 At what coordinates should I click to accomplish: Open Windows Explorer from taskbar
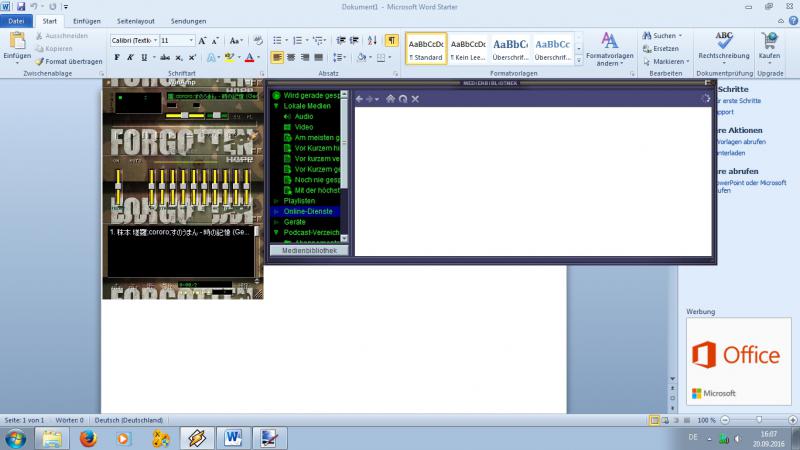pos(52,438)
